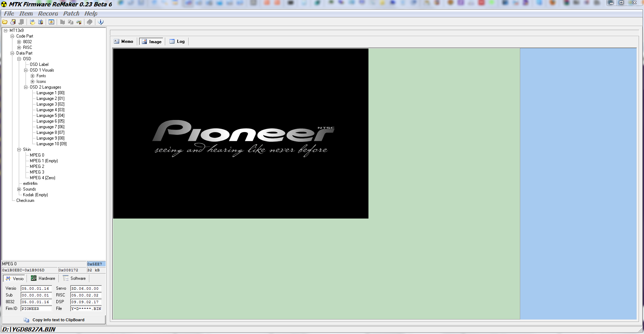Open the Patch menu
644x334 pixels.
point(71,13)
